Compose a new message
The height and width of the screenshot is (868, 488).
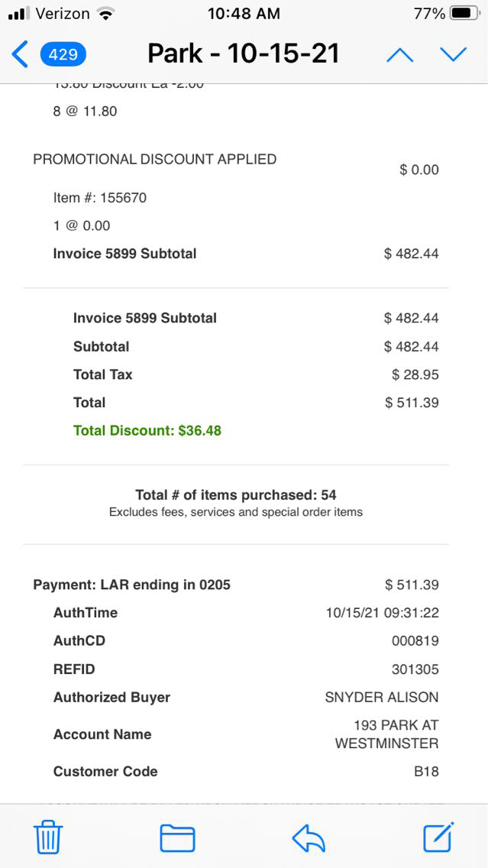[439, 837]
